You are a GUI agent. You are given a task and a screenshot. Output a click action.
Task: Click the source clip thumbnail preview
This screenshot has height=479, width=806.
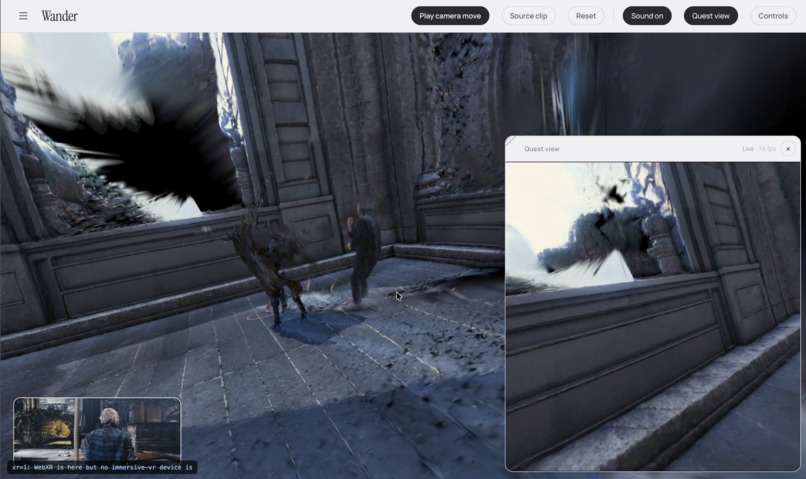click(97, 430)
